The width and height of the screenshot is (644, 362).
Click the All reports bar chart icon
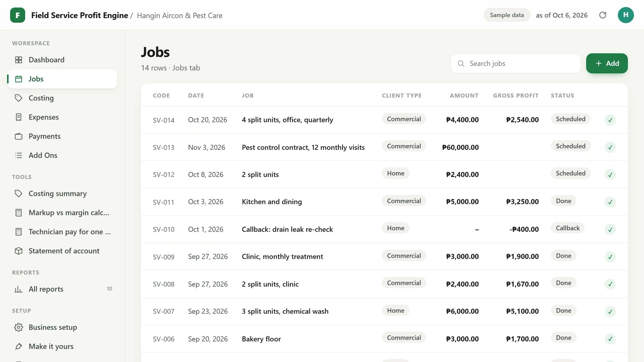coord(19,289)
